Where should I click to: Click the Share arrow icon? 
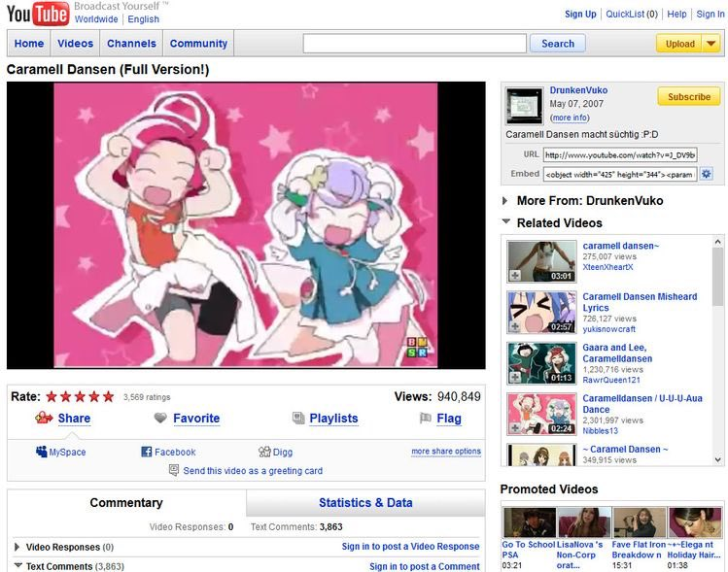click(x=44, y=418)
